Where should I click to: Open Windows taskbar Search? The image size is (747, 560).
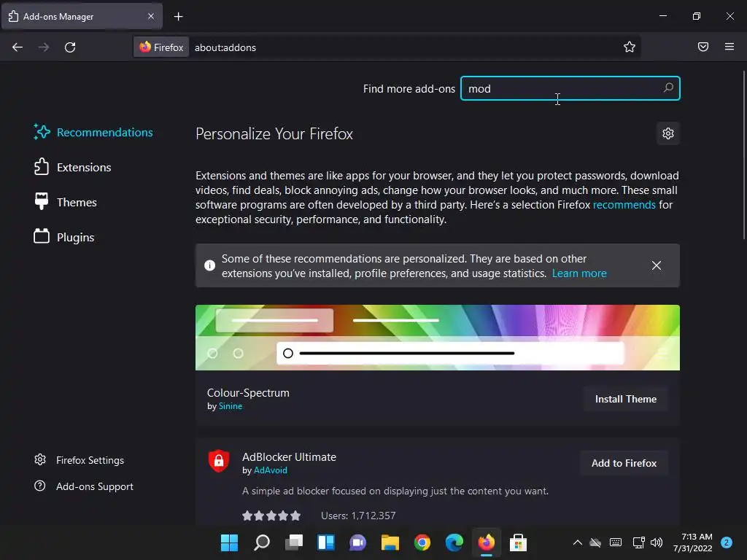coord(262,542)
